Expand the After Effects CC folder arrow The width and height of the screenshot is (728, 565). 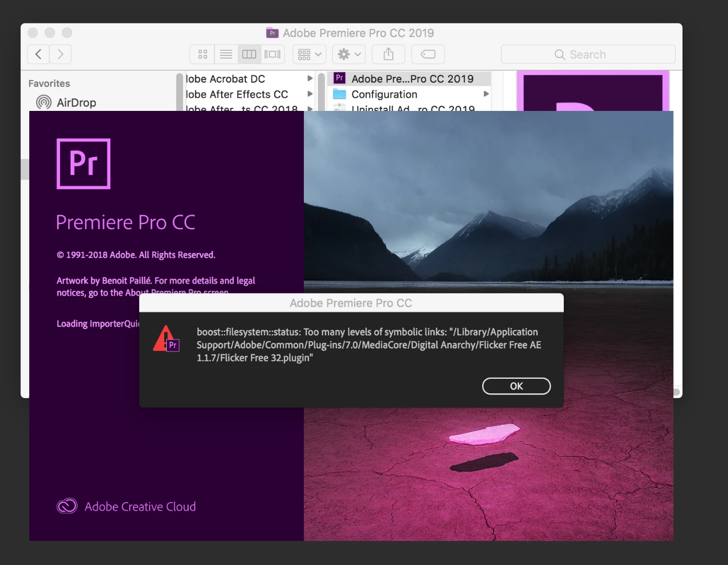point(310,94)
